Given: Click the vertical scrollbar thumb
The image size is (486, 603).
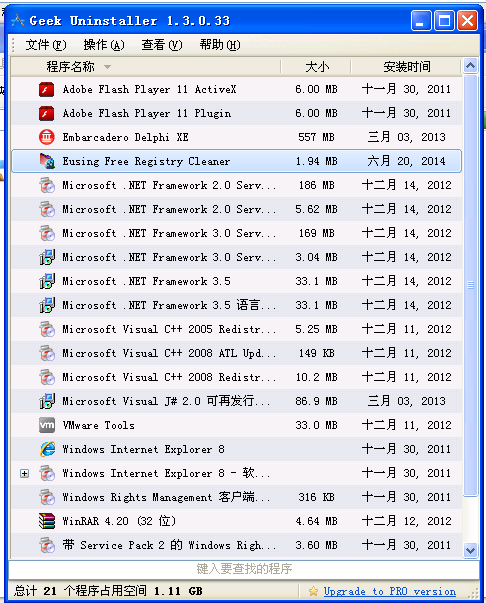Looking at the screenshot, I should click(470, 285).
